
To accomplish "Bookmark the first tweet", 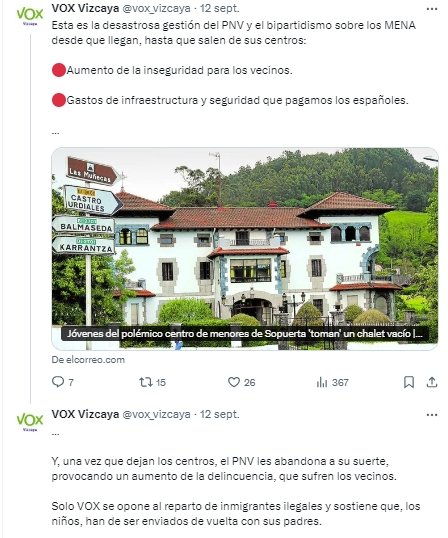I will pyautogui.click(x=409, y=382).
